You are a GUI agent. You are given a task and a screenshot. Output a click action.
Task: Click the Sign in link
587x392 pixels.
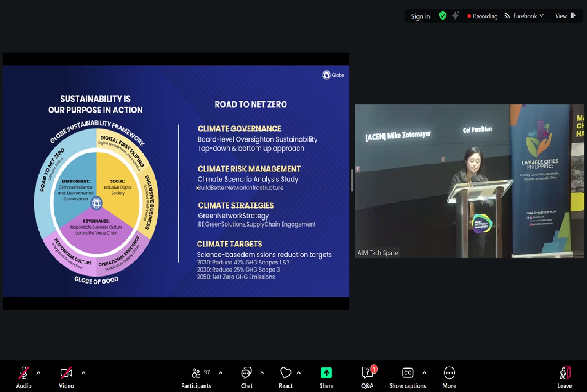[x=420, y=16]
